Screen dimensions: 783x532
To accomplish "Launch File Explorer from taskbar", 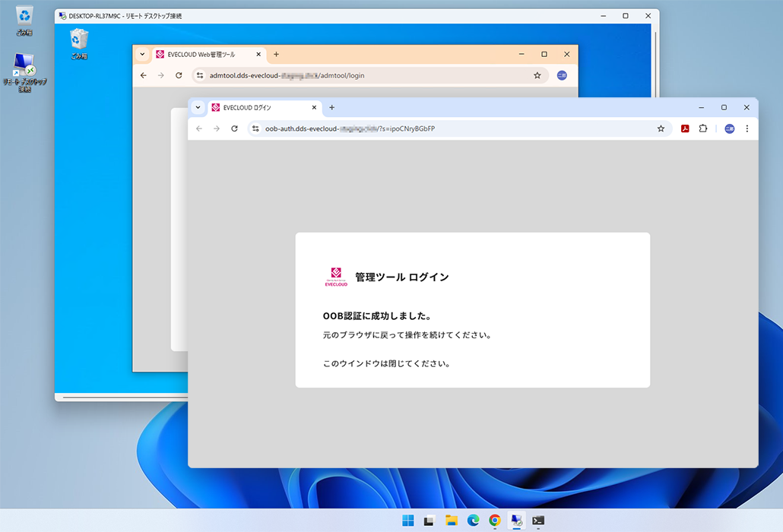I will (x=451, y=521).
